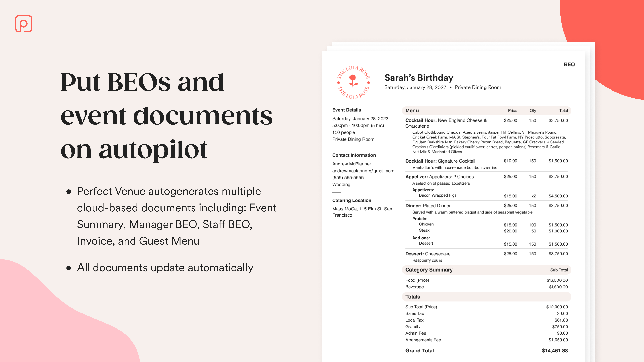Click the Category Summary section header
644x362 pixels.
tap(429, 270)
